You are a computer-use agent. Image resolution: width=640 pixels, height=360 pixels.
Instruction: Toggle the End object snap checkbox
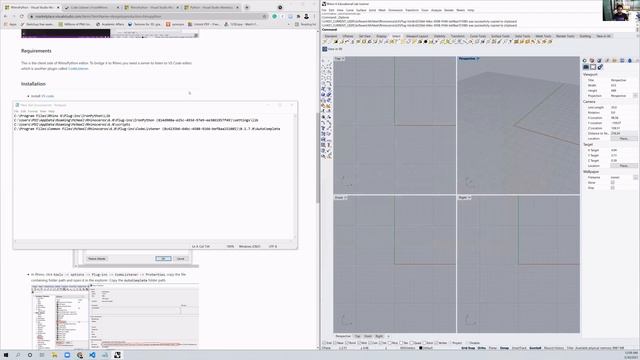click(x=325, y=343)
